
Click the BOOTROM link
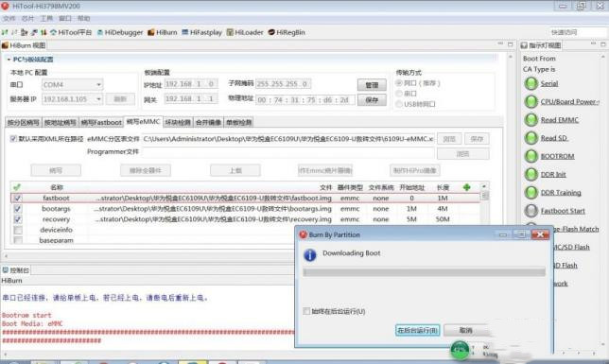pyautogui.click(x=557, y=156)
